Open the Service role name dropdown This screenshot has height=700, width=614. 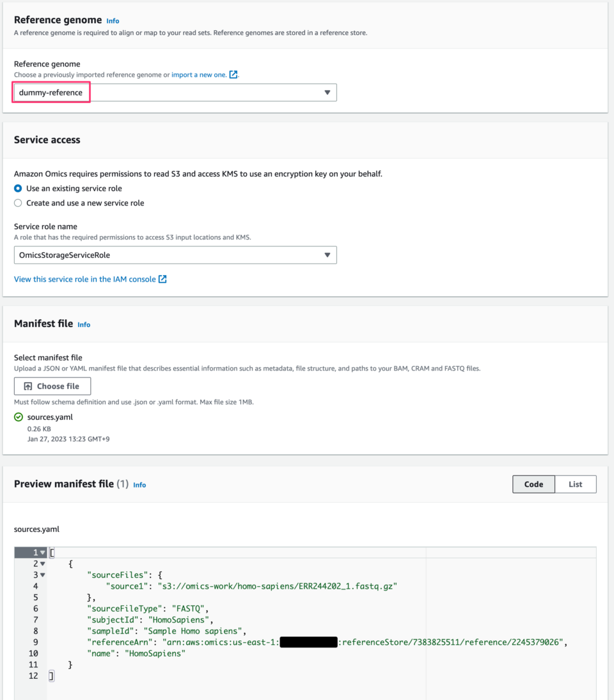tap(175, 255)
